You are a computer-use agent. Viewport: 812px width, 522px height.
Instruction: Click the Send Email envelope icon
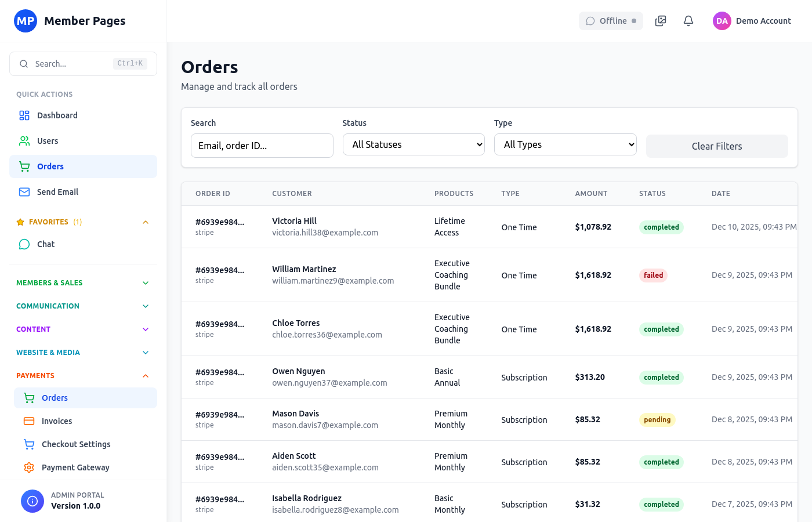(x=24, y=192)
